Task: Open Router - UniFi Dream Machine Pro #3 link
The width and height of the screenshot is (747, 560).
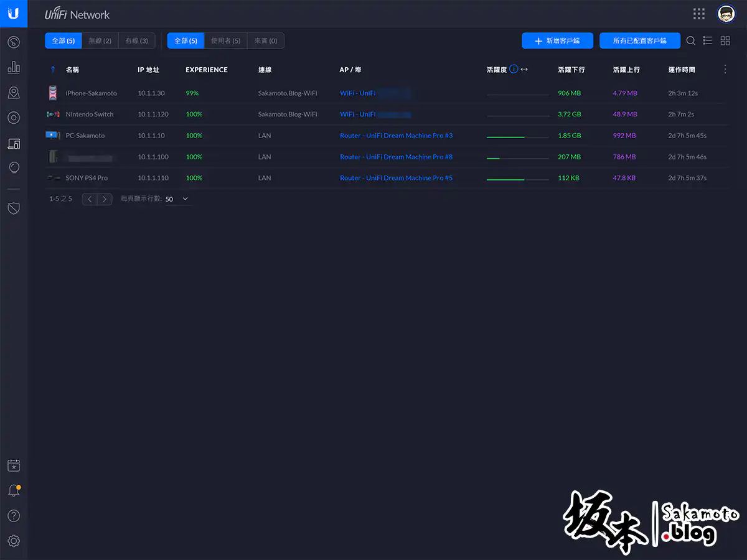Action: tap(396, 136)
